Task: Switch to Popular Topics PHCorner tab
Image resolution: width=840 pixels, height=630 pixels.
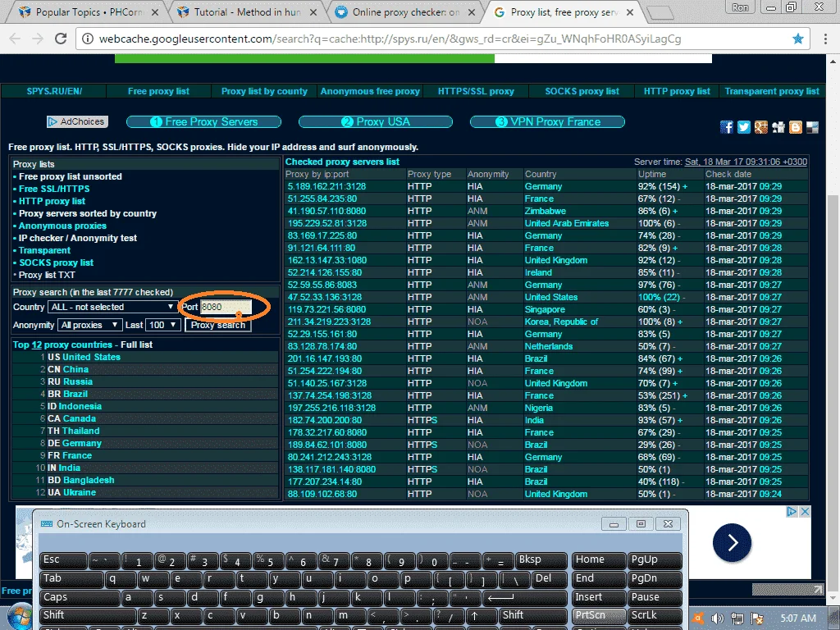Action: click(89, 11)
